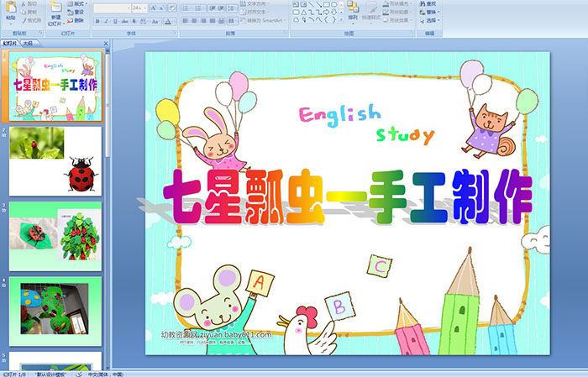Screen dimensions: 588x377
Task: Click the slide title text 七星瓢虫—手工制作
Action: 348,196
